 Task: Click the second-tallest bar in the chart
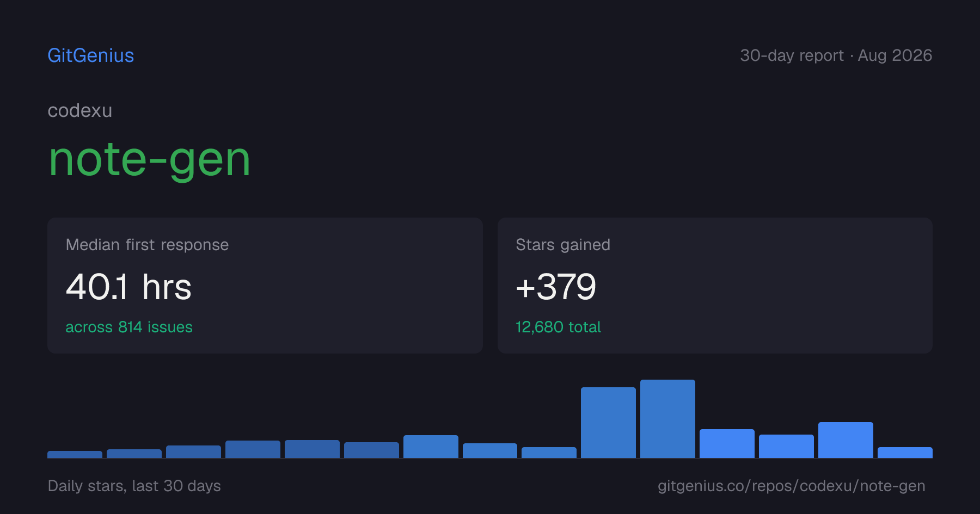(608, 423)
